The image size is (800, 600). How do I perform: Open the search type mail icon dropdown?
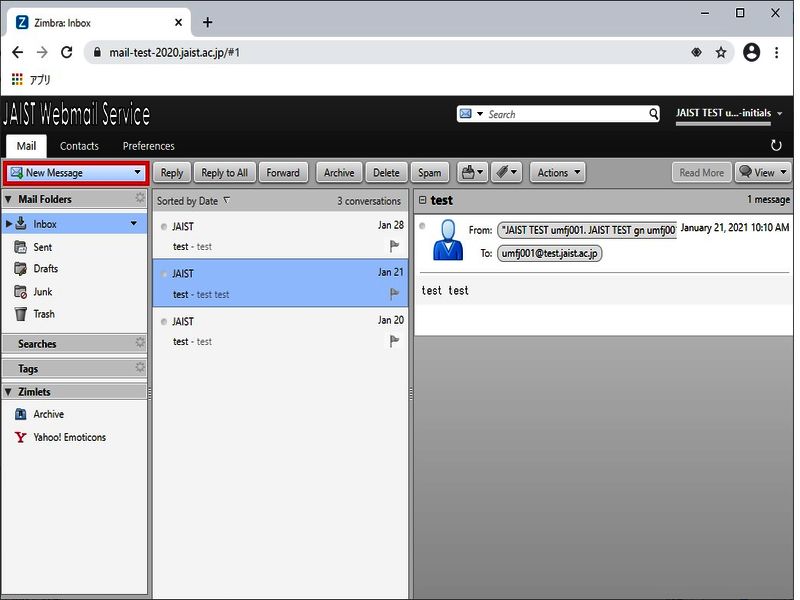pyautogui.click(x=471, y=114)
